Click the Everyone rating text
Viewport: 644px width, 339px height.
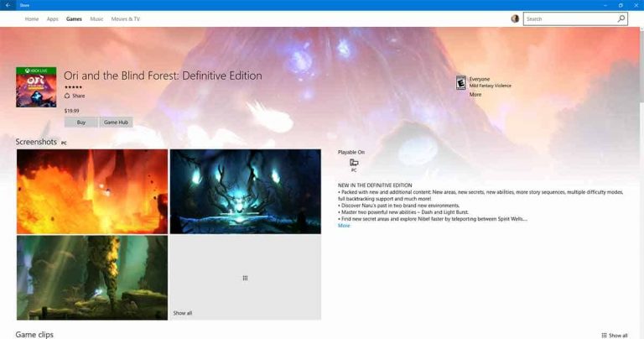(x=480, y=79)
